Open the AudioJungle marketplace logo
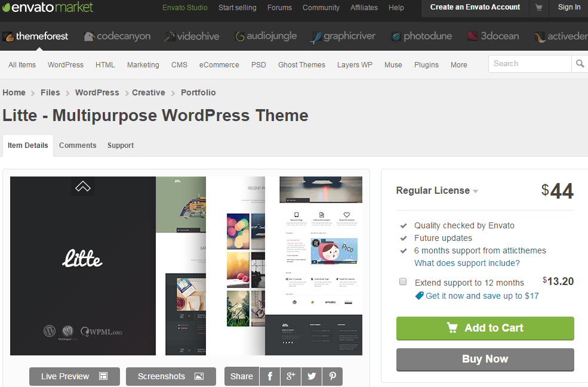588x387 pixels. point(266,36)
